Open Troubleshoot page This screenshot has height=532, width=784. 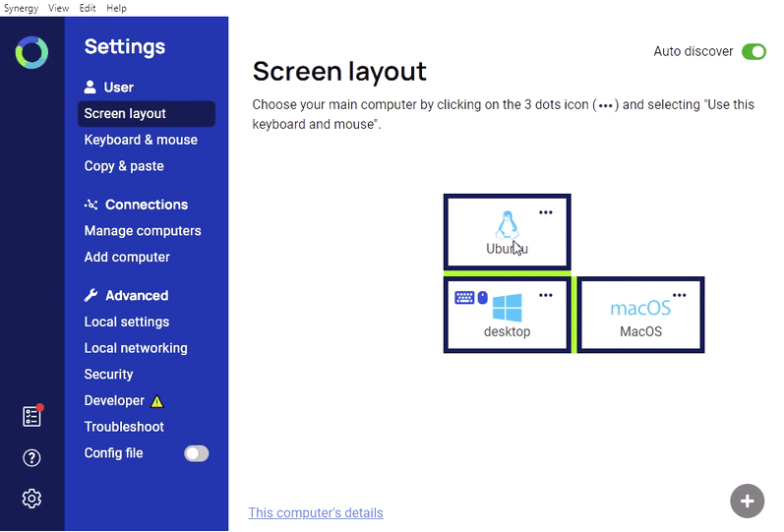[x=124, y=427]
